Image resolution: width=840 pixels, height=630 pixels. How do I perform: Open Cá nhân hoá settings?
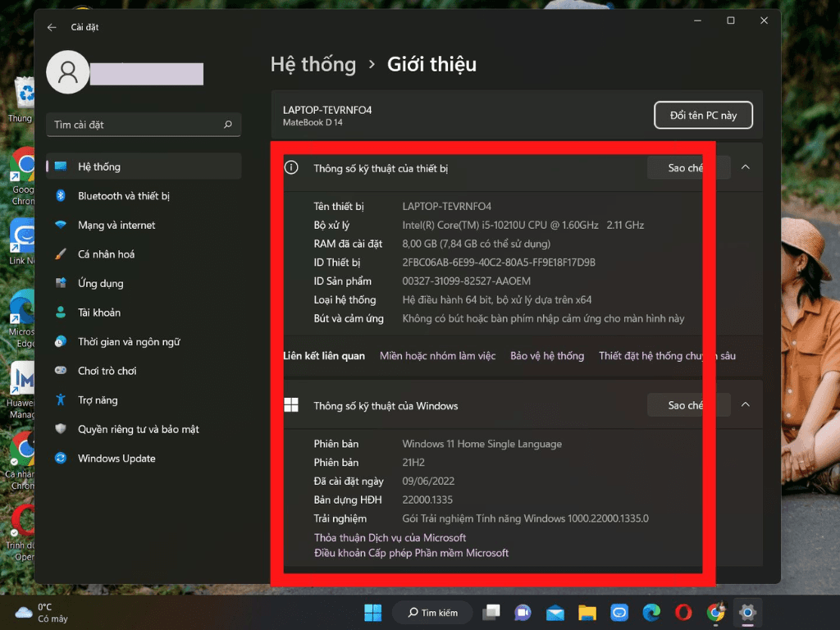pyautogui.click(x=106, y=254)
